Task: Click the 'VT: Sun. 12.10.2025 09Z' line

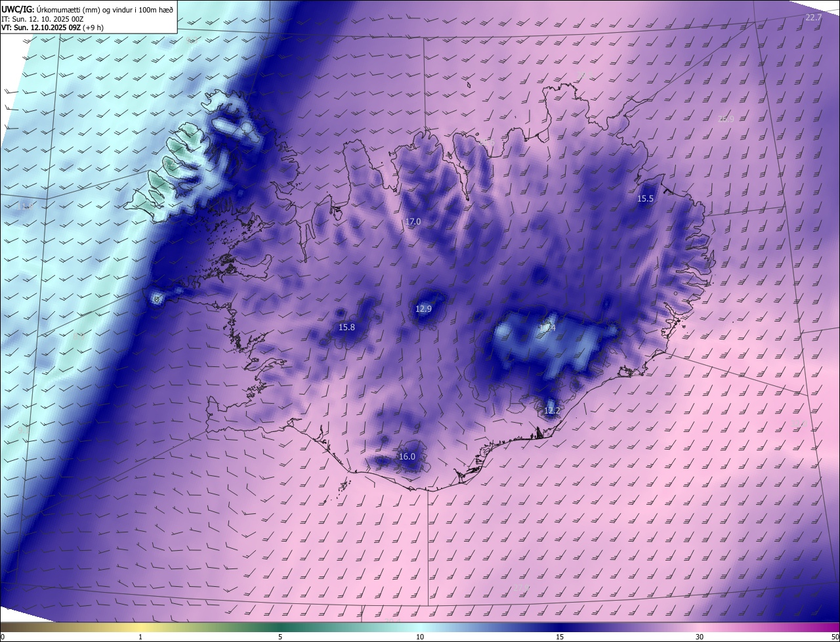Action: pos(52,28)
